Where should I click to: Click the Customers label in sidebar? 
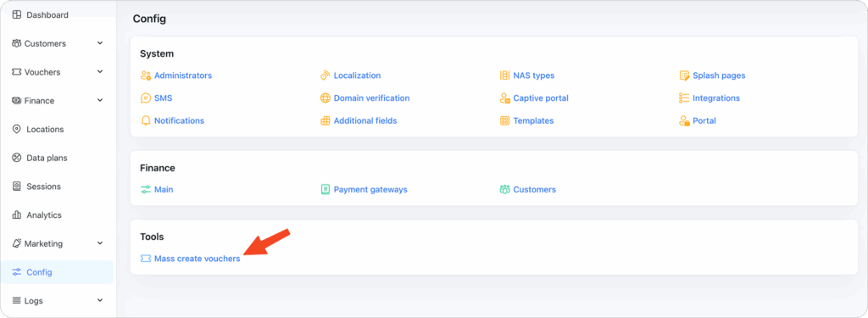click(x=46, y=43)
